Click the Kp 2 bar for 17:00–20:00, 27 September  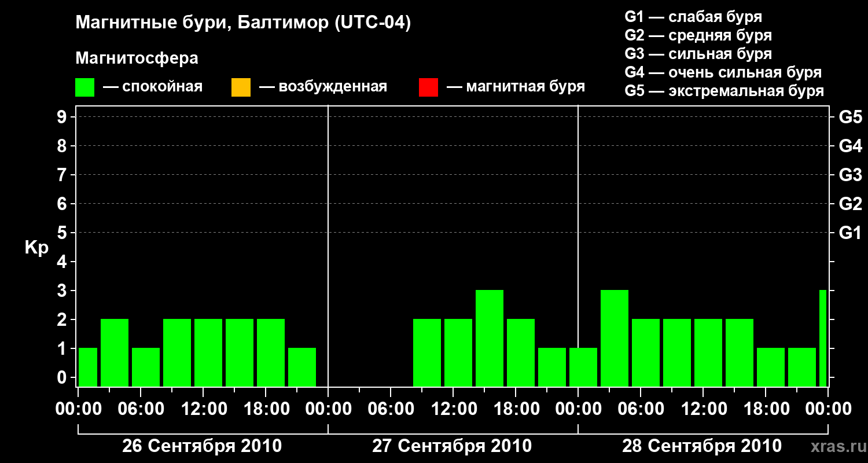tap(521, 353)
